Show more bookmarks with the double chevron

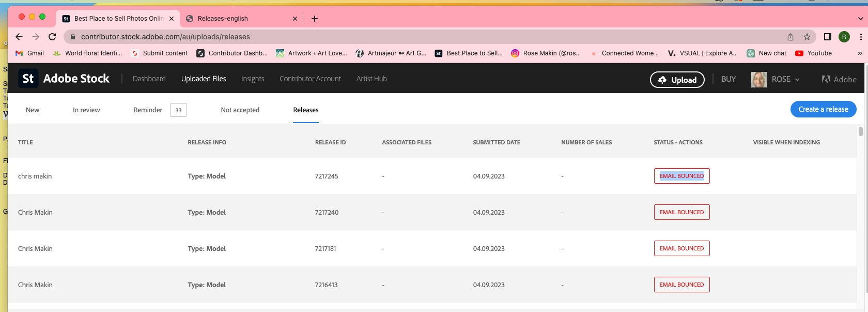coord(860,53)
